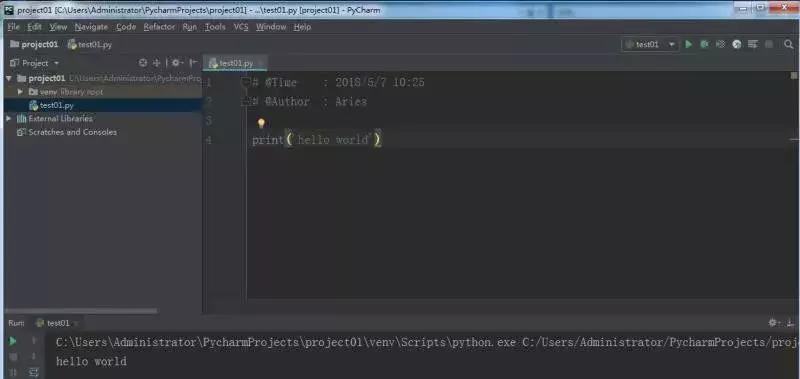Click down-arrow icon in Run console

click(34, 356)
